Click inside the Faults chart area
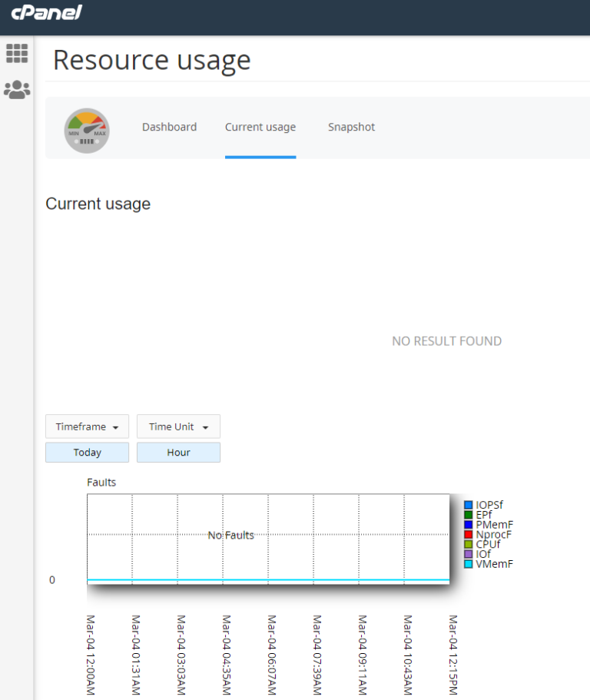 269,538
